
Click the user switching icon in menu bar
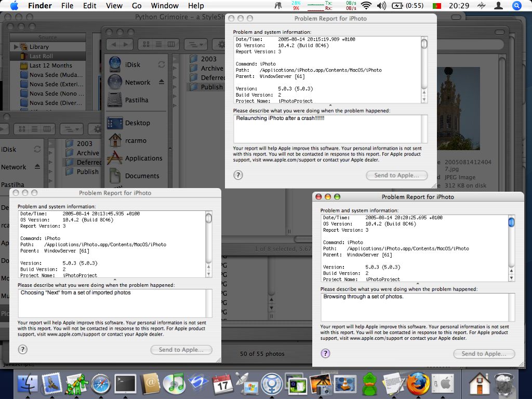[x=498, y=6]
